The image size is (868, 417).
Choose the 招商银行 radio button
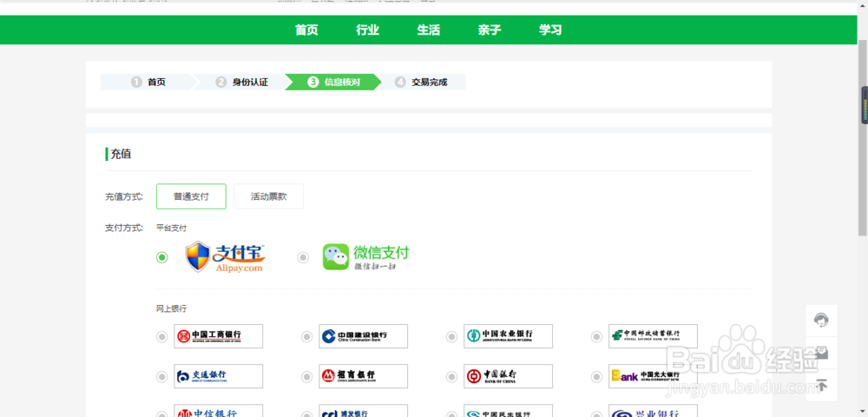306,376
